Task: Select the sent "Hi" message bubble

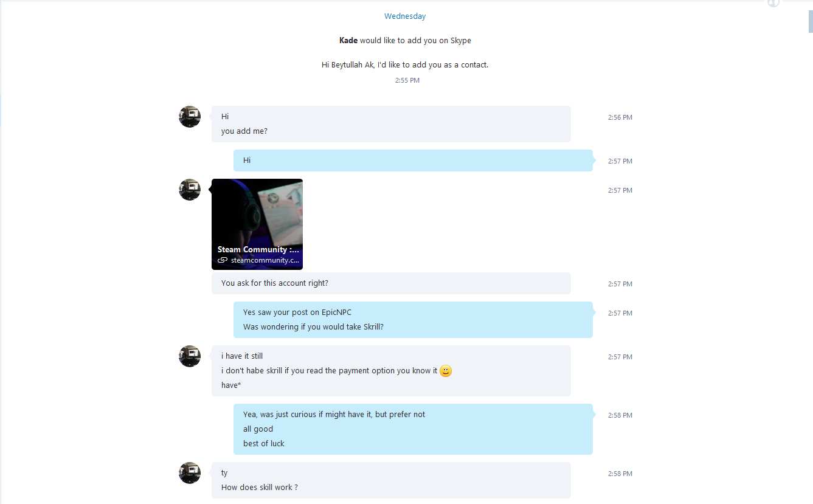Action: 413,161
